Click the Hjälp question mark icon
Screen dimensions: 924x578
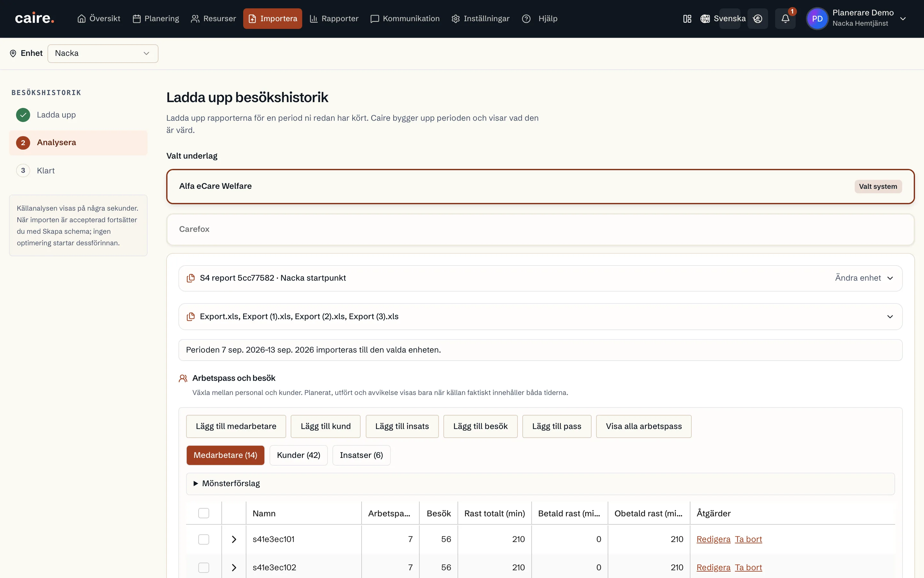pyautogui.click(x=526, y=19)
